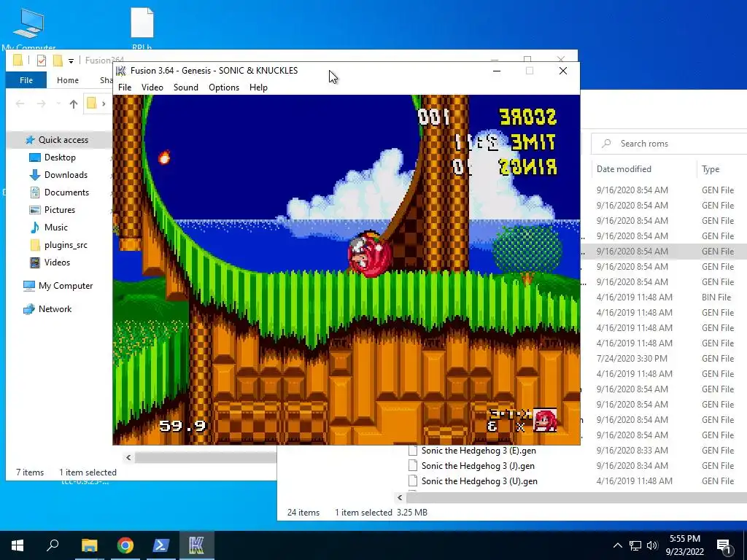Click the Music note icon

pos(35,227)
